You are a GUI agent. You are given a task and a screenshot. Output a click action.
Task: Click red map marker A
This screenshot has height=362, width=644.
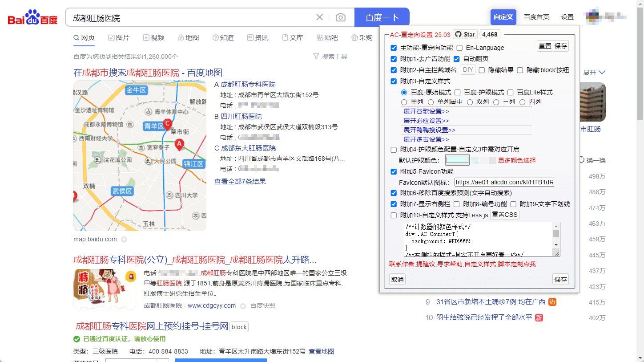[x=179, y=144]
